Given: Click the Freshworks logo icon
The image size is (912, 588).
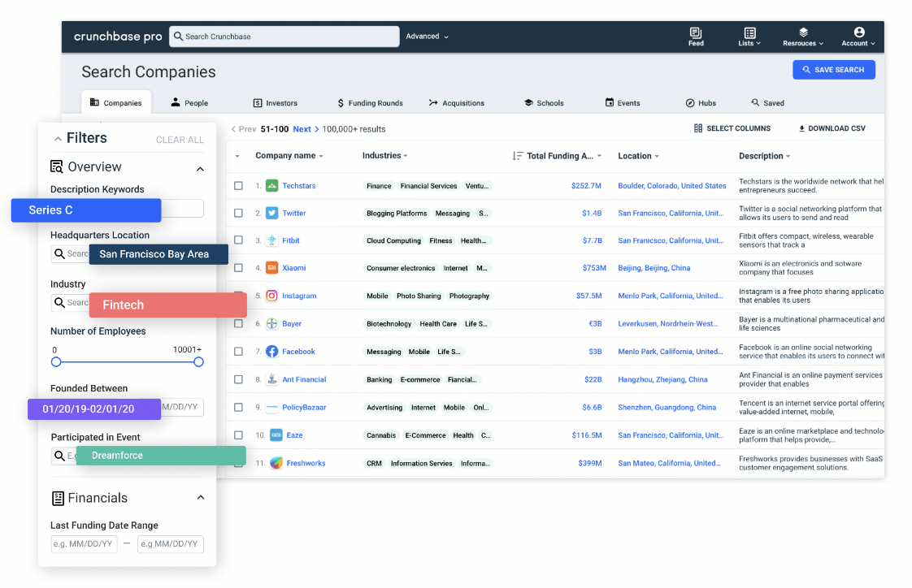Looking at the screenshot, I should click(276, 463).
